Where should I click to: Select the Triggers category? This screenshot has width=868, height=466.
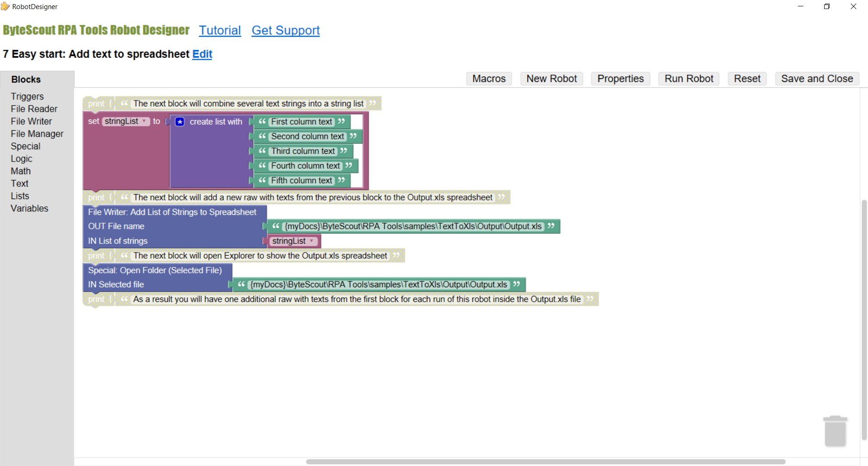coord(27,96)
